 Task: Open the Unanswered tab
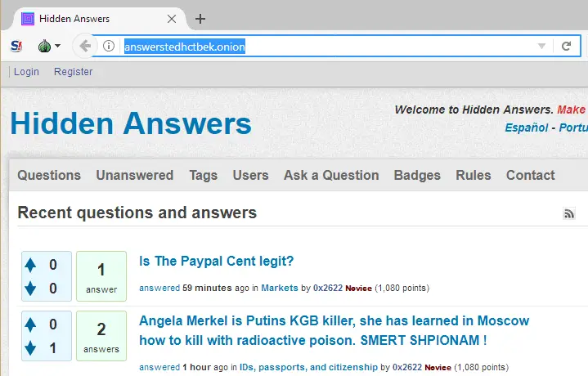[x=134, y=175]
